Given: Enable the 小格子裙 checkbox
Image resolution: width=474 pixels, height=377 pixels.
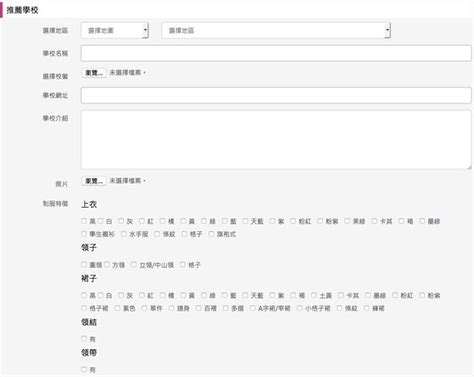Looking at the screenshot, I should [300, 308].
